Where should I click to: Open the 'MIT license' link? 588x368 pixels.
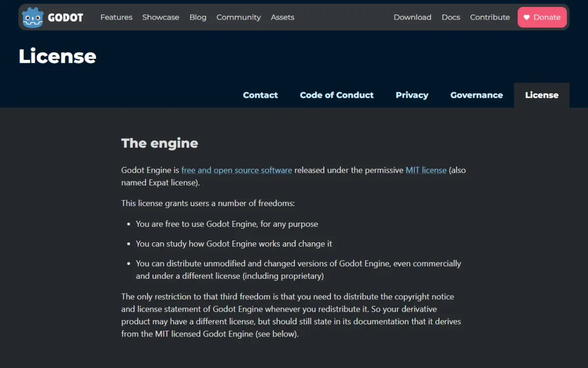(426, 170)
